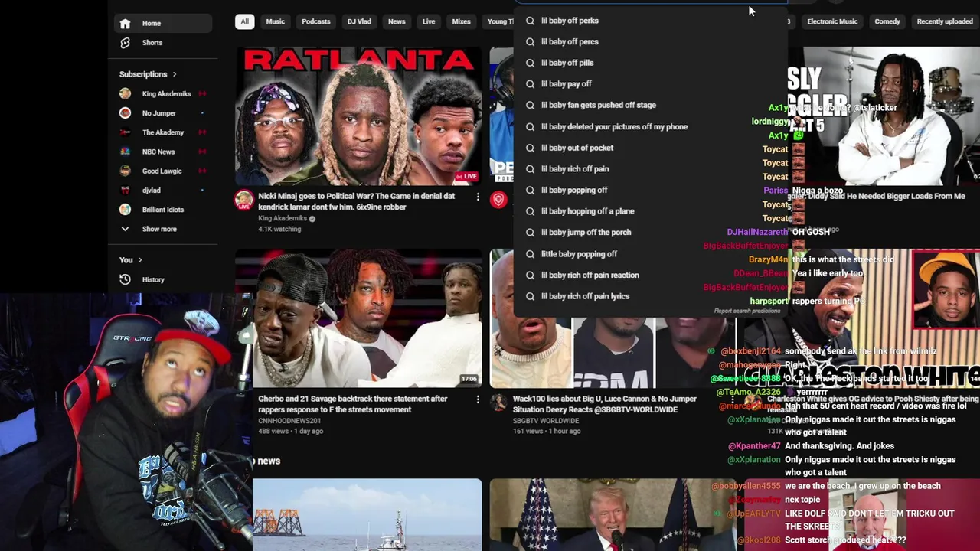
Task: Choose suggestion 'lil baby rich off pain reaction'
Action: tap(590, 275)
